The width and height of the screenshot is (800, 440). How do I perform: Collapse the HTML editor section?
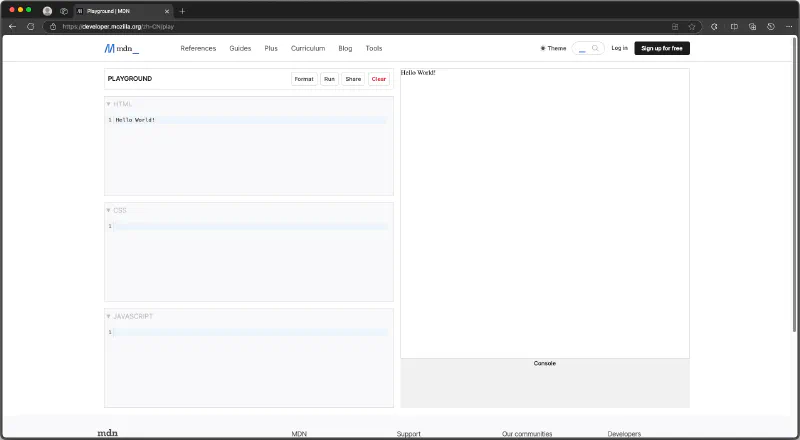tap(119, 104)
